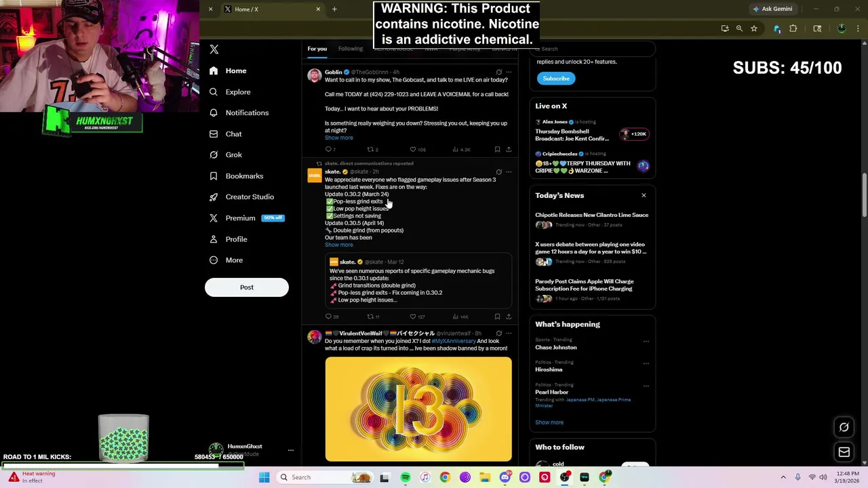This screenshot has width=868, height=488.
Task: Open a new browser tab
Action: pos(334,9)
